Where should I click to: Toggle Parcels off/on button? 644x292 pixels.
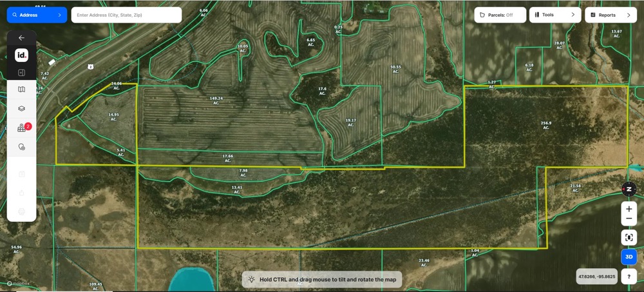click(500, 15)
